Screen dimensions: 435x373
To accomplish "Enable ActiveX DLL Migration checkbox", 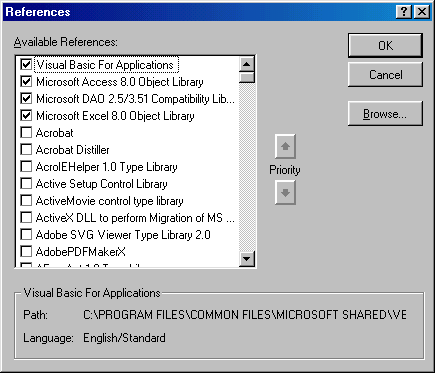I will click(26, 217).
